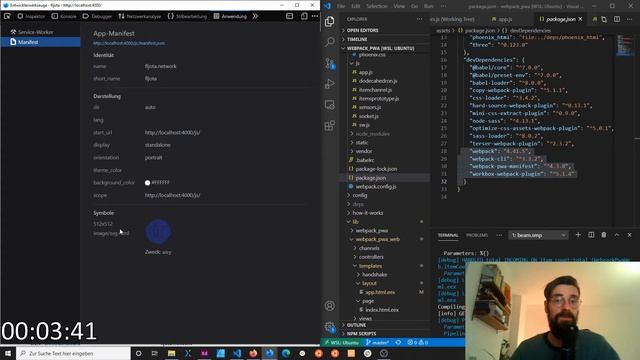Screen dimensions: 640x360
Task: Open the View menu in VS Code
Action: coord(399,6)
